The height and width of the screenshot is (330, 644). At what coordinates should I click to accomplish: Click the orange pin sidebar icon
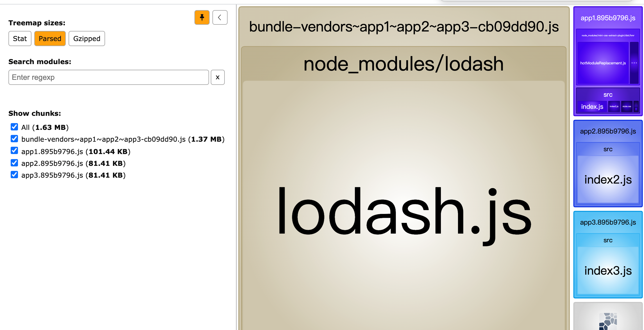[202, 17]
